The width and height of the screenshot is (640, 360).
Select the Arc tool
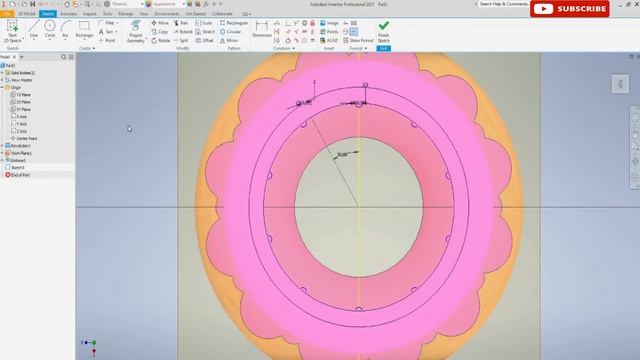click(65, 30)
